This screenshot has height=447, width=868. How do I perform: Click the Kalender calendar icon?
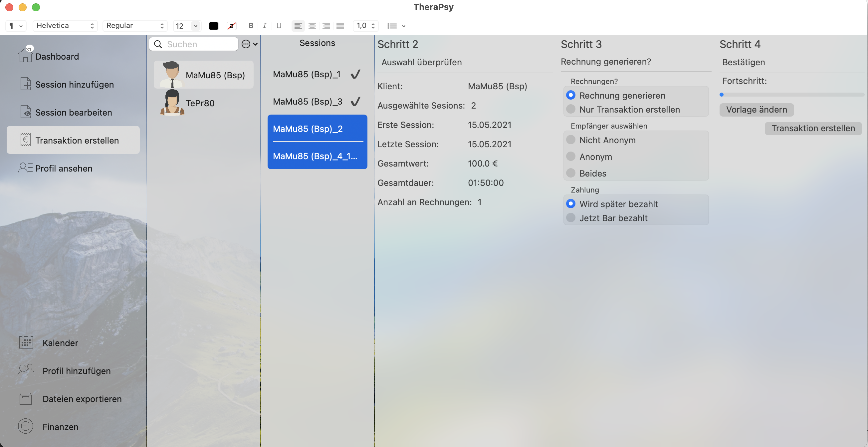(x=26, y=342)
